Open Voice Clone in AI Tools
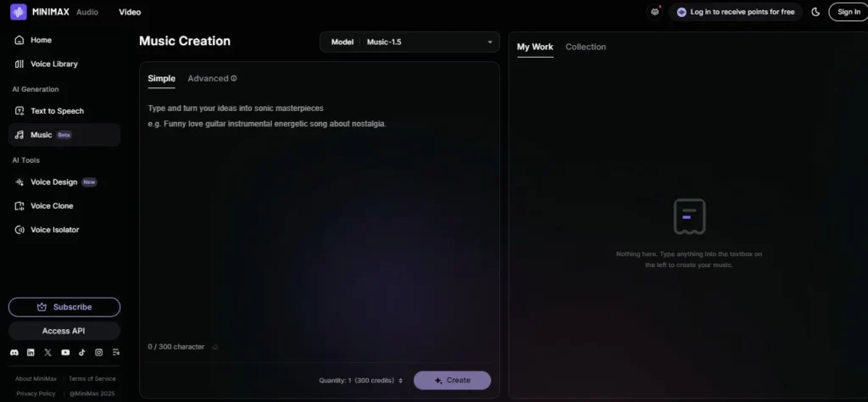This screenshot has height=402, width=868. (64, 206)
